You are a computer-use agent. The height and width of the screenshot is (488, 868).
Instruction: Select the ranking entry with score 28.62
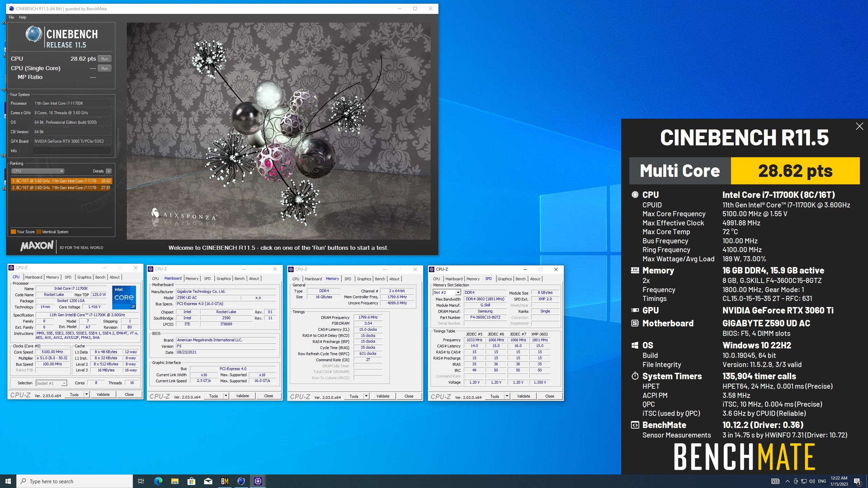click(x=61, y=181)
